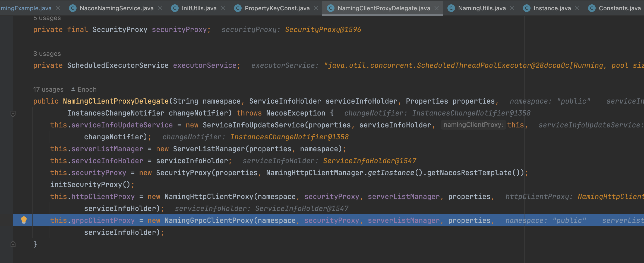
Task: Click NamingGrpcClientProxy in highlighted line
Action: (209, 220)
